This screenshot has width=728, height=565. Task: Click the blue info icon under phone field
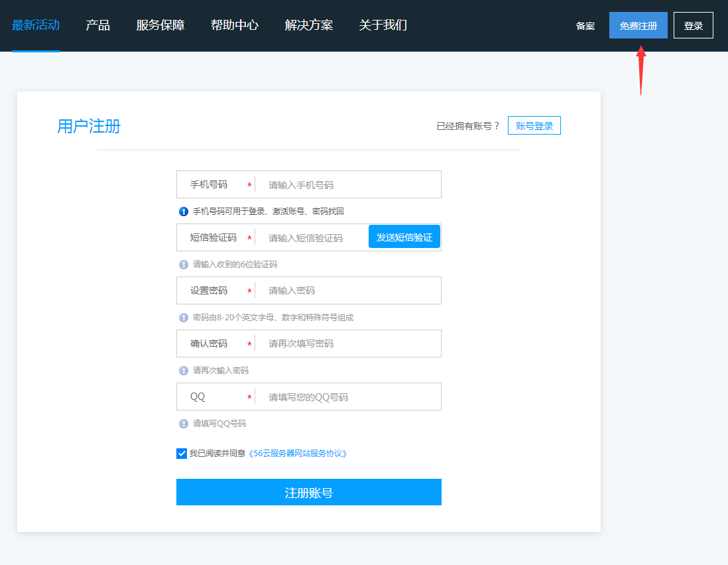pyautogui.click(x=184, y=212)
